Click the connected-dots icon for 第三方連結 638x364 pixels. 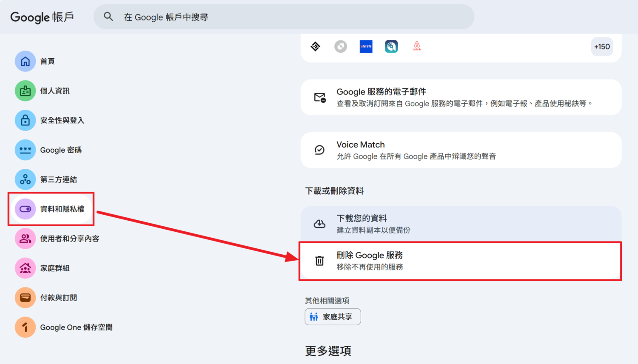click(26, 179)
